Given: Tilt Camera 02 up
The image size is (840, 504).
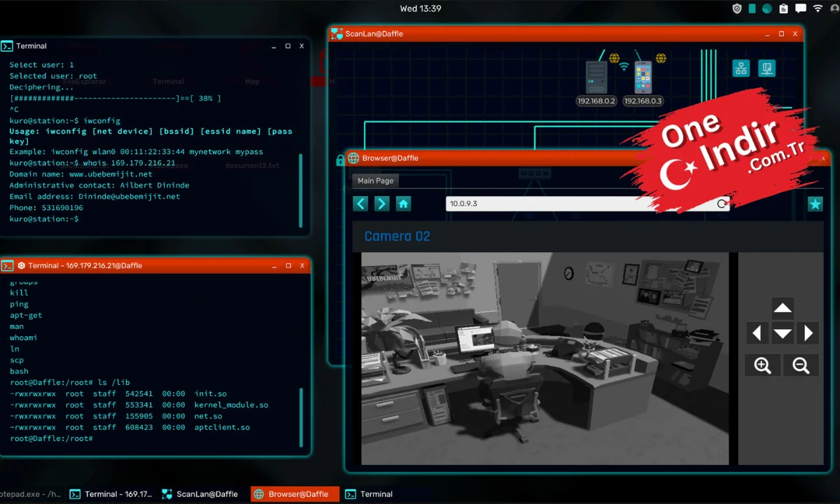Looking at the screenshot, I should 783,308.
